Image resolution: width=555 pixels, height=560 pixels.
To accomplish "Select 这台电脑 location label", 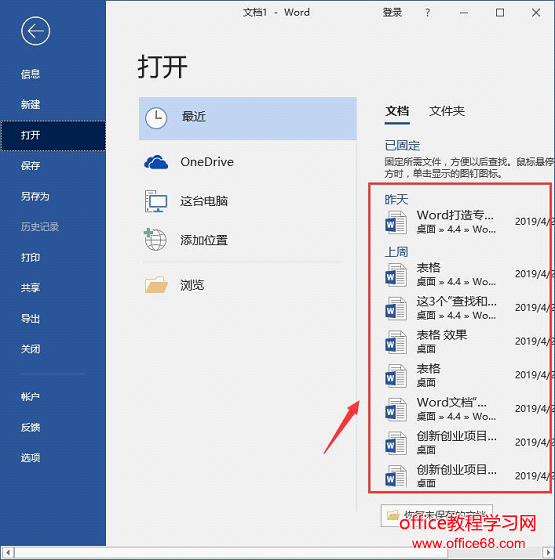I will click(204, 201).
